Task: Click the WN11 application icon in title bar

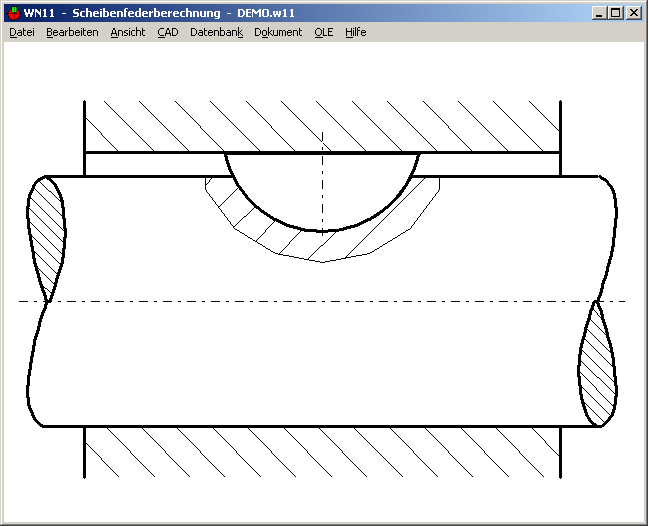Action: tap(13, 13)
